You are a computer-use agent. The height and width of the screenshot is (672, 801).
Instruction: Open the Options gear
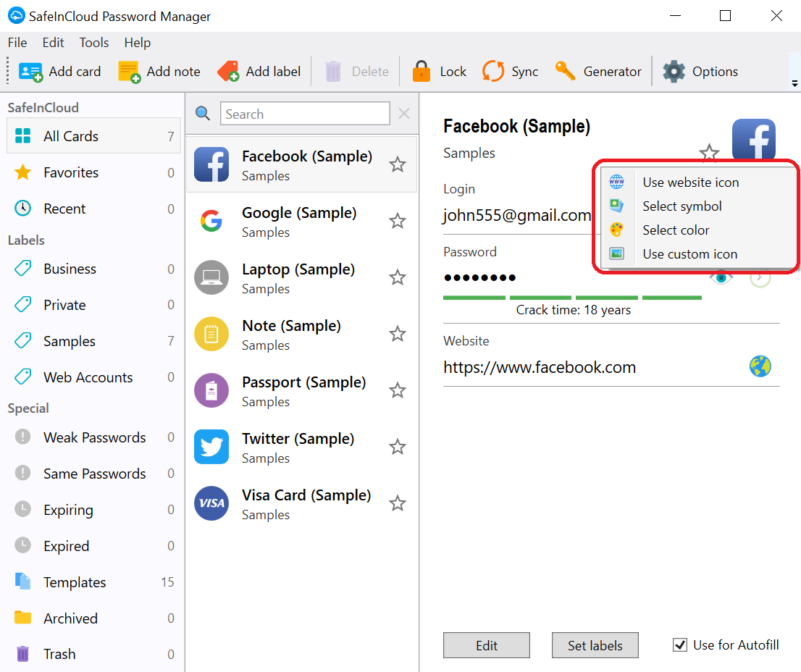(x=700, y=72)
